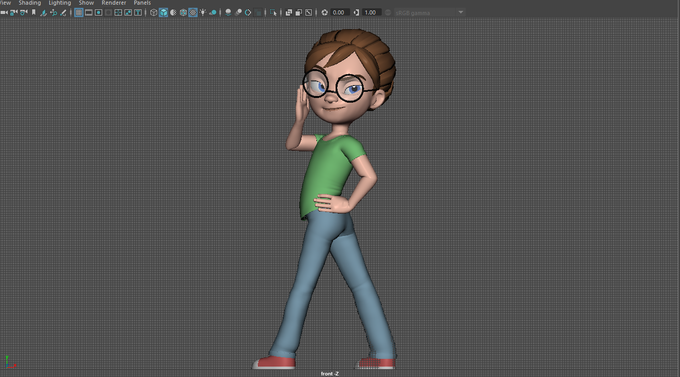Click the Lock Camera icon
Screen dimensions: 680x377
(14, 13)
